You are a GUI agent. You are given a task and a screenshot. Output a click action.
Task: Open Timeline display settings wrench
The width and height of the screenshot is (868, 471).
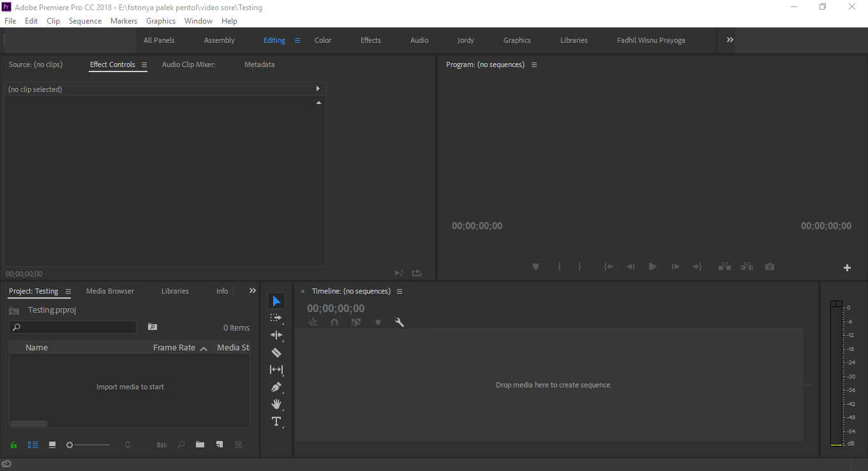(x=400, y=322)
